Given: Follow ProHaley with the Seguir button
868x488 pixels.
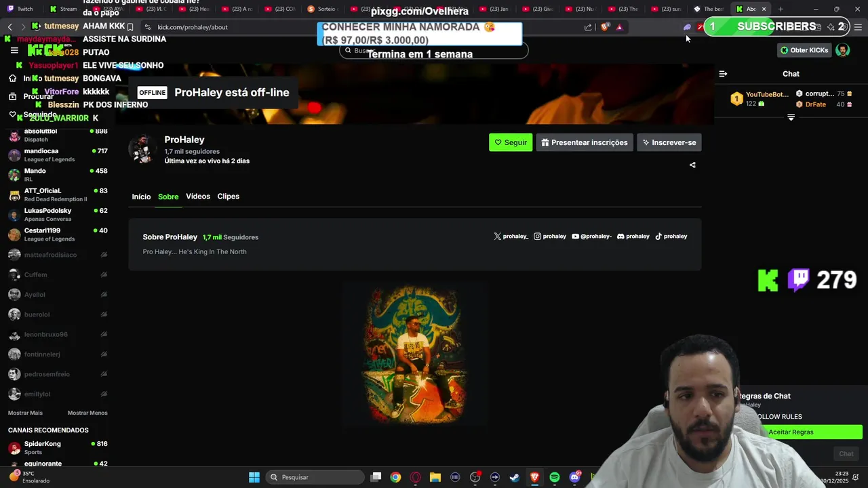Looking at the screenshot, I should (511, 142).
